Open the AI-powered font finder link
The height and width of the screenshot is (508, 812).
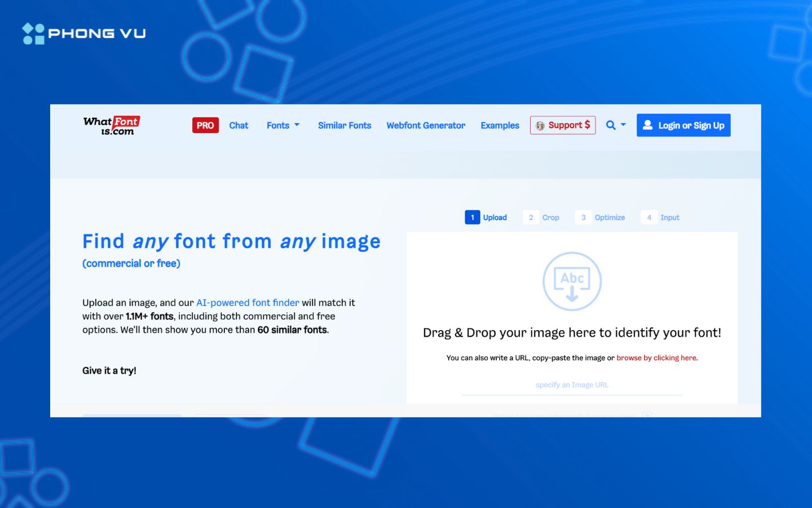tap(248, 303)
